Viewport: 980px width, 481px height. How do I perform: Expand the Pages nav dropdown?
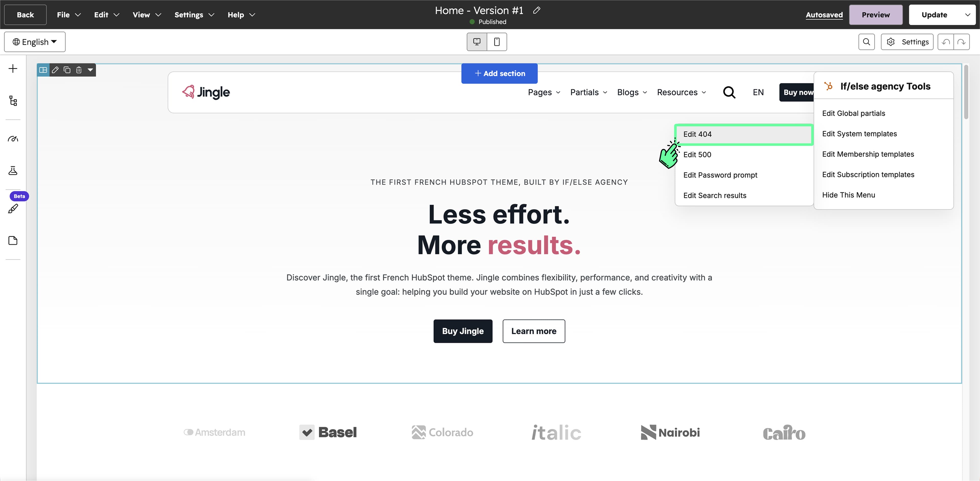click(x=544, y=93)
